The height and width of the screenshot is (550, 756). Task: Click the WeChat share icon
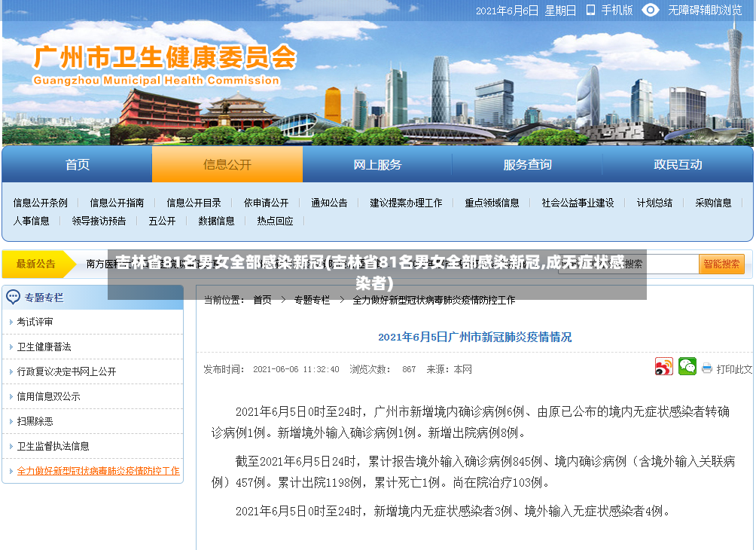687,367
